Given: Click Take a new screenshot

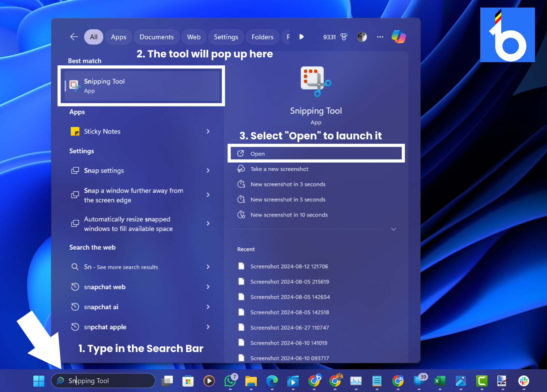Looking at the screenshot, I should point(279,169).
